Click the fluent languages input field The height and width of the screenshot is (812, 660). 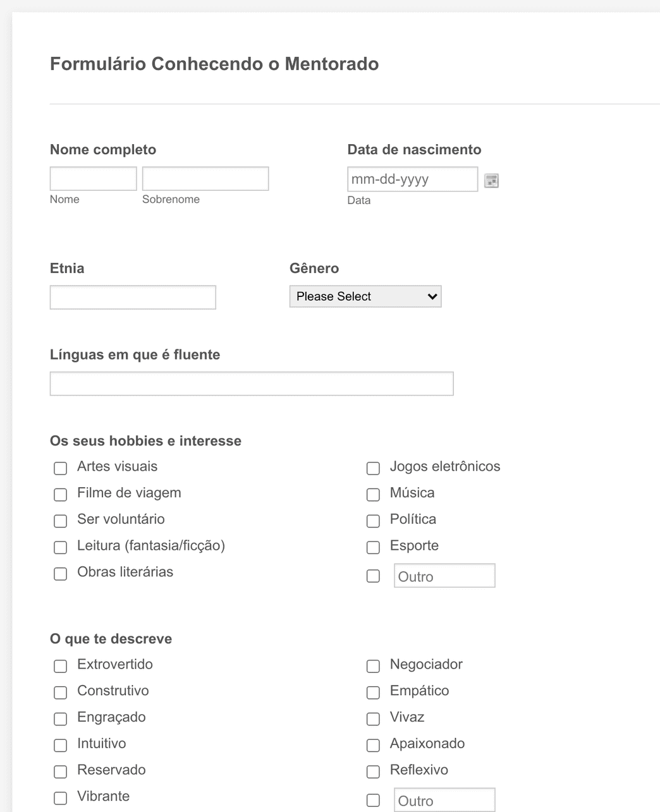(252, 384)
